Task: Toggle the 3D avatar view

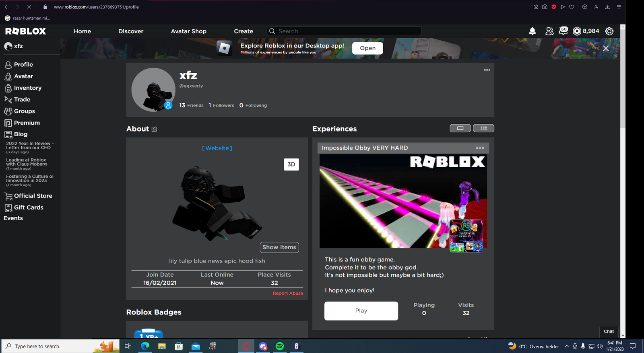Action: (x=291, y=164)
